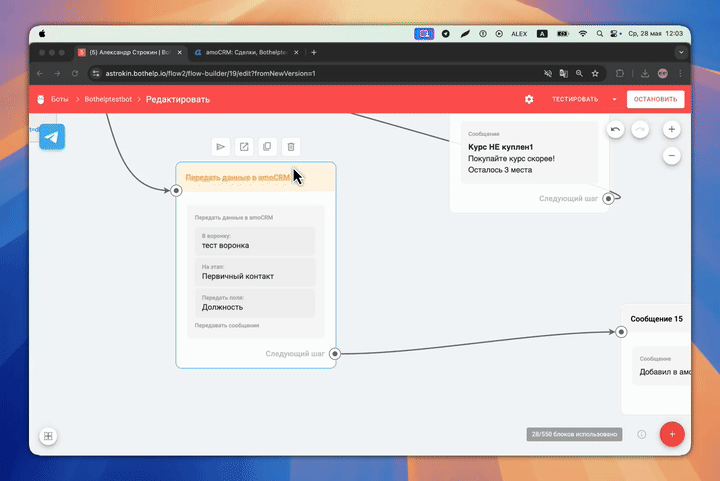Click the Telegram channel icon
This screenshot has height=481, width=720.
[52, 137]
